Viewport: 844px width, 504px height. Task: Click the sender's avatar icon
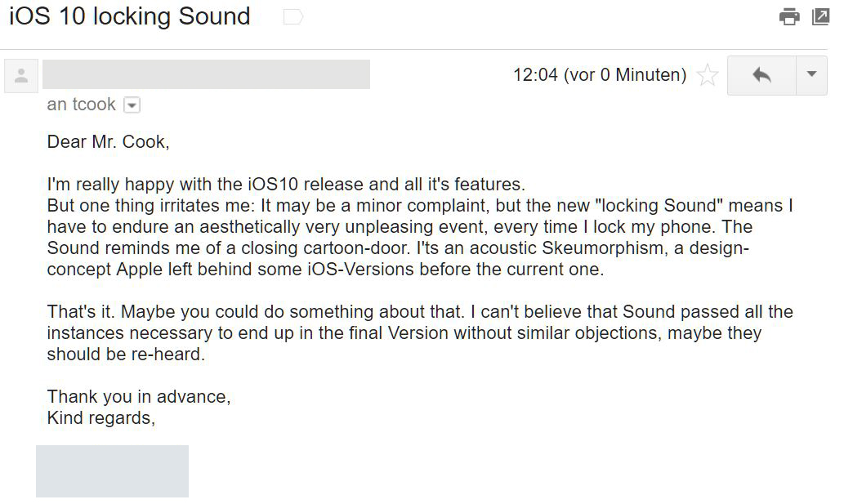pos(21,76)
